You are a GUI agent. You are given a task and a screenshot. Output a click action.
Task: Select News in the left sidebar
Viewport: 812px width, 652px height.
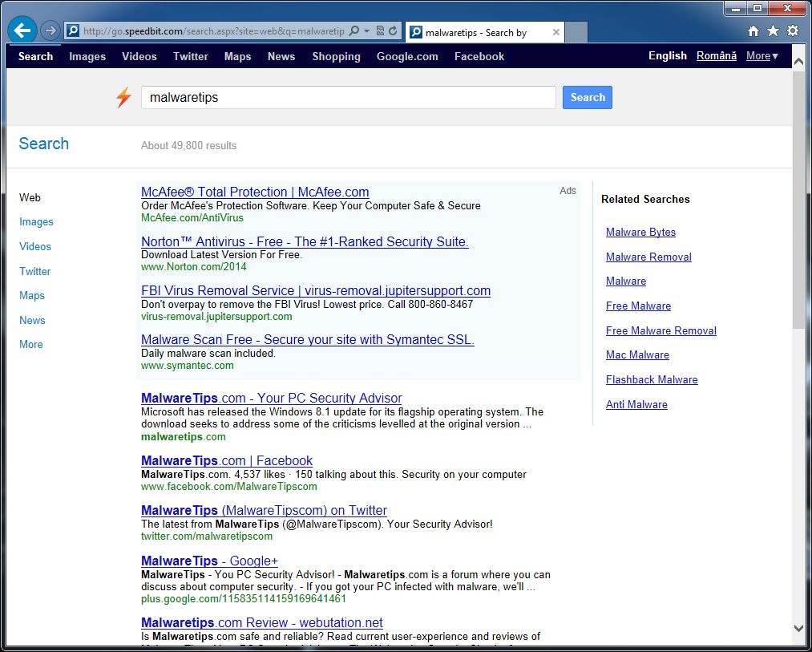click(32, 320)
